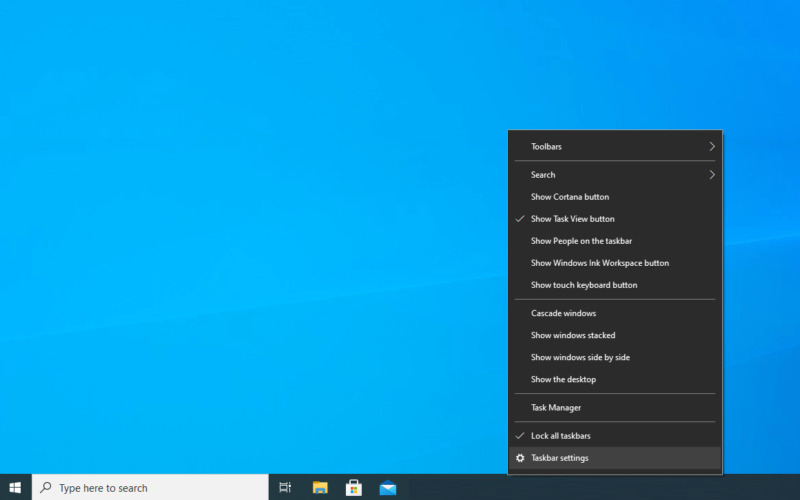This screenshot has width=800, height=500.
Task: Choose Show windows side by side
Action: coord(615,357)
